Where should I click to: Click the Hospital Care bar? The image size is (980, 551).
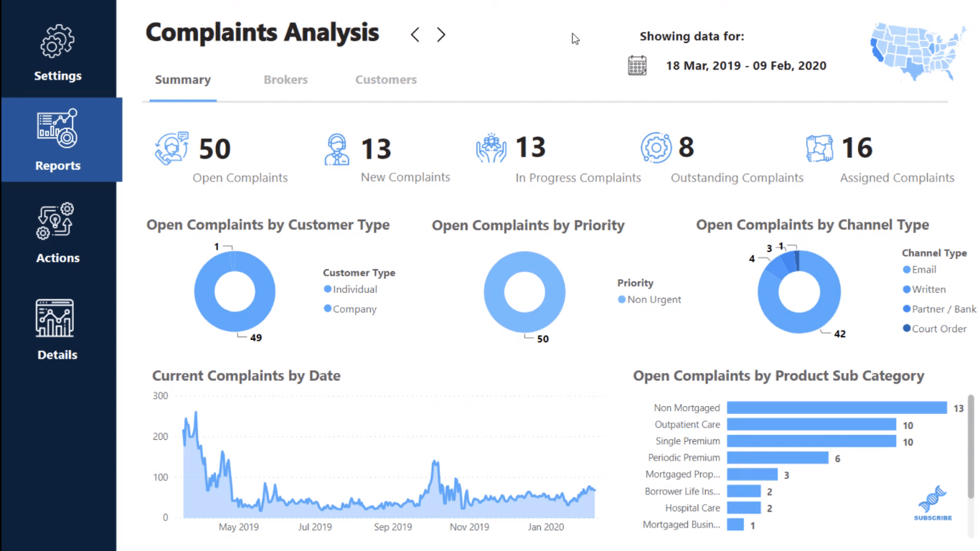[x=743, y=508]
